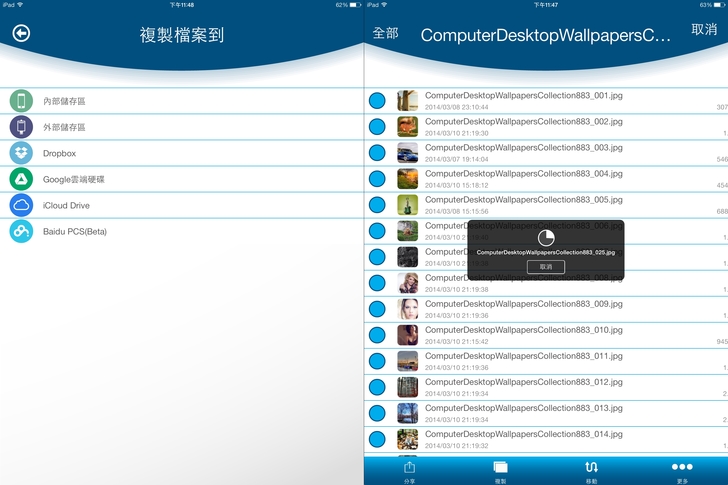Toggle selection circle for file 883_005.jpg

377,205
